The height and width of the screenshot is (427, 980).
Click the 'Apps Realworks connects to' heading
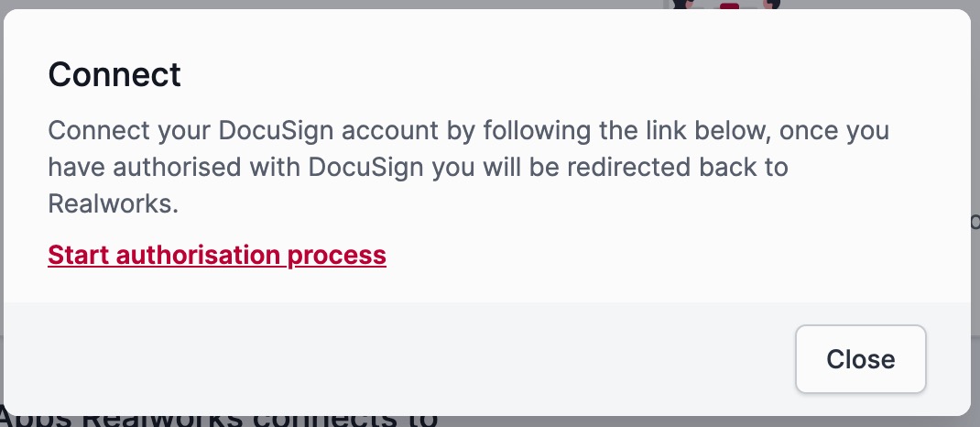[220, 421]
